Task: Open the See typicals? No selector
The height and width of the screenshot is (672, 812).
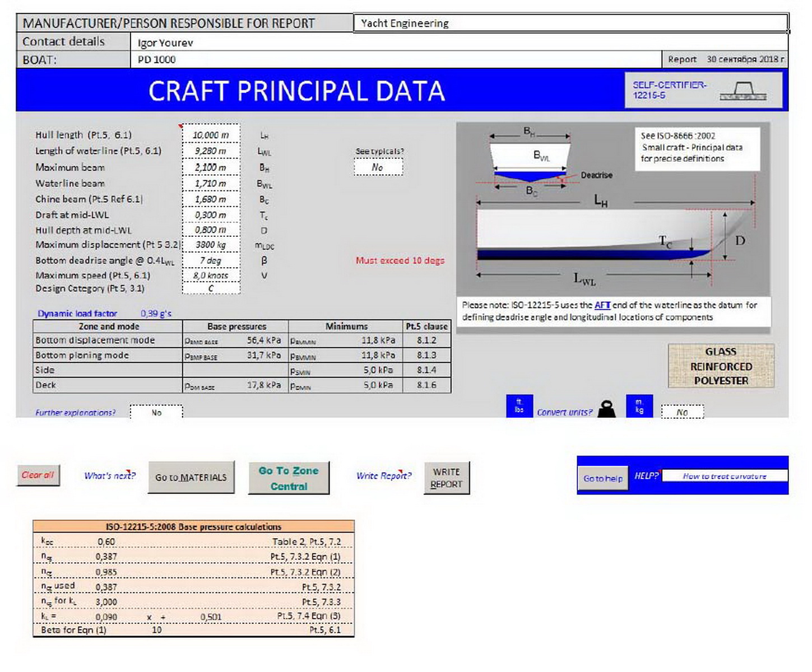Action: [x=378, y=167]
